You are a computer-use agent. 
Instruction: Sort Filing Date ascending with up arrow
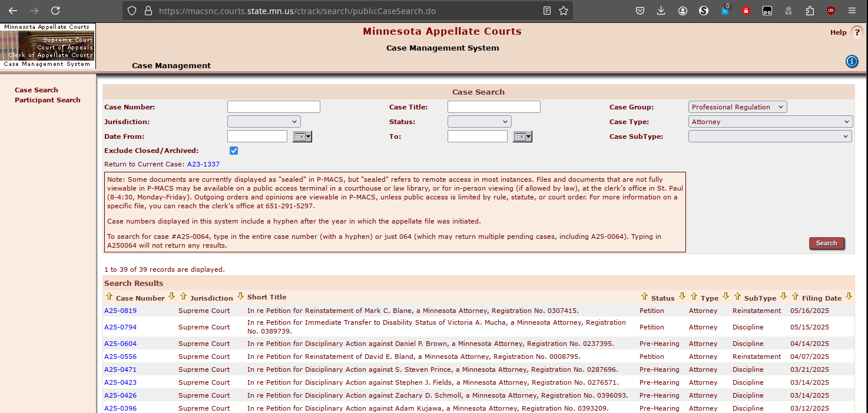click(795, 297)
